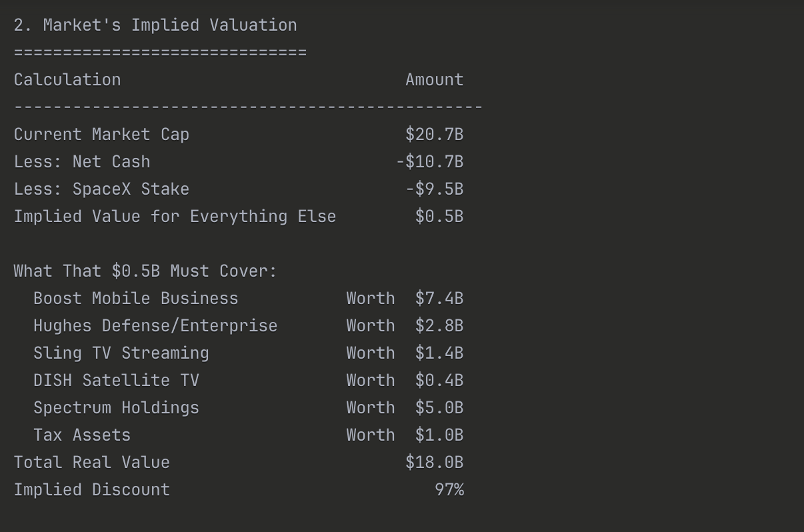Click the "What That $0.5B Must Cover:" line
Image resolution: width=804 pixels, height=532 pixels.
click(x=145, y=271)
